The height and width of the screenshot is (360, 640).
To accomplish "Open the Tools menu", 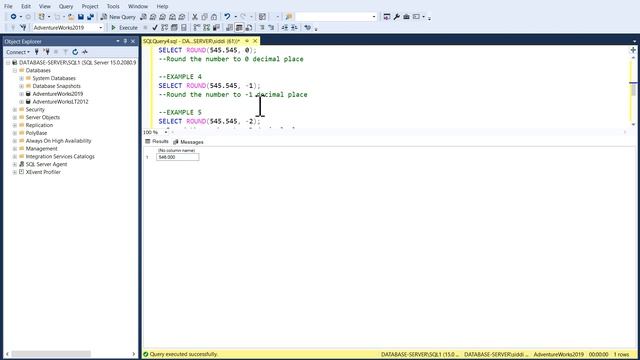I will (113, 6).
